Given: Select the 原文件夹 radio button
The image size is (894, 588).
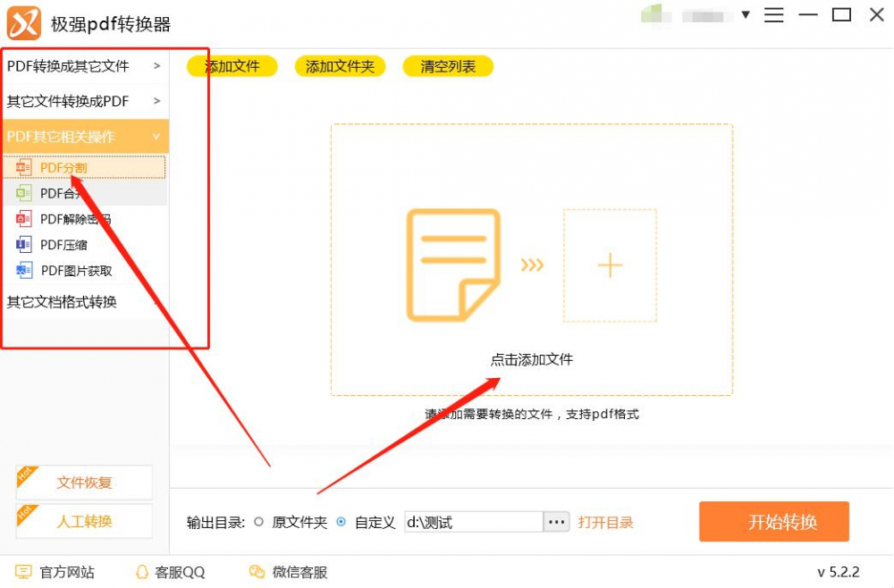Looking at the screenshot, I should point(259,522).
